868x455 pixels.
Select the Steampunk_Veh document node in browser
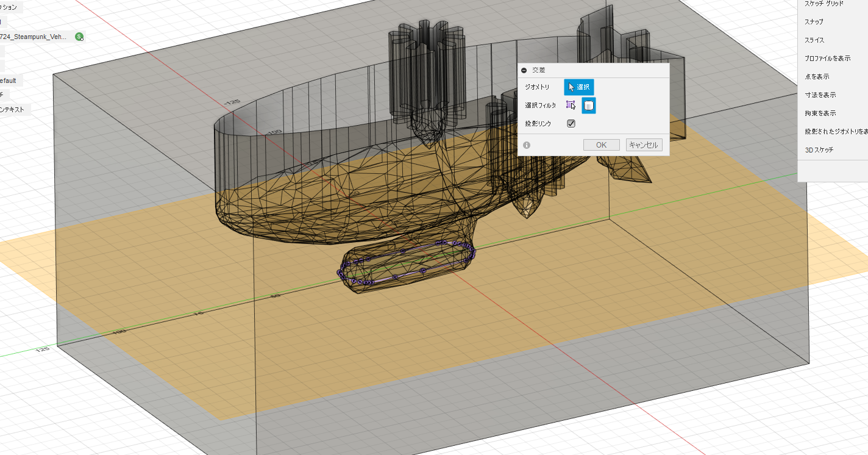coord(34,37)
